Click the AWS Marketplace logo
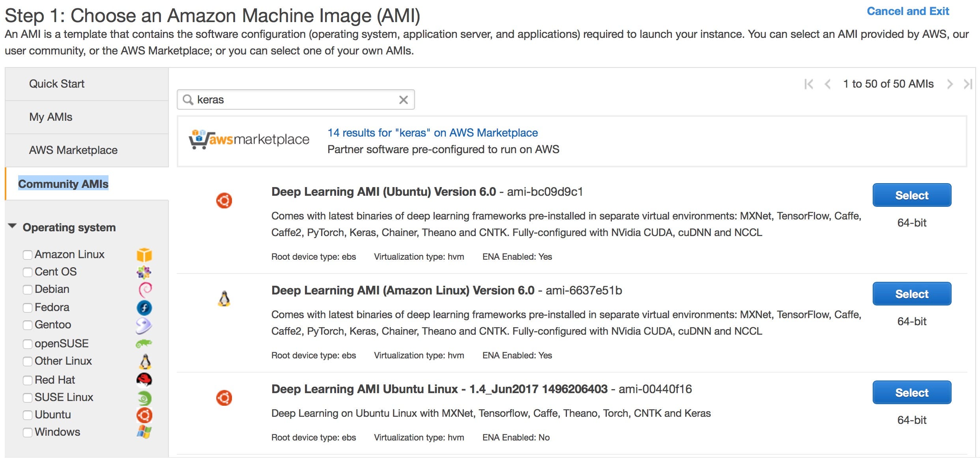 249,139
